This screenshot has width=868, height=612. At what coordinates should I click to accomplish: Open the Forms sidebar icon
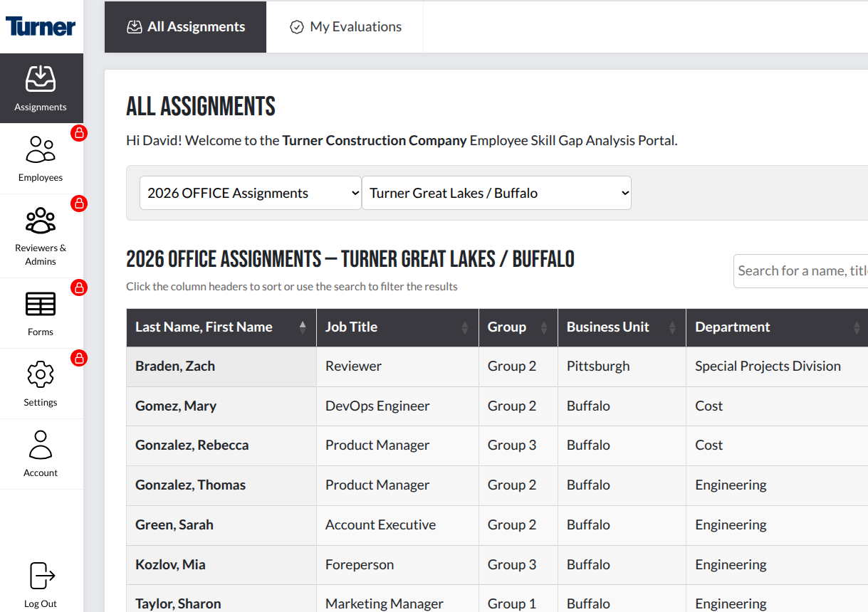(x=41, y=304)
